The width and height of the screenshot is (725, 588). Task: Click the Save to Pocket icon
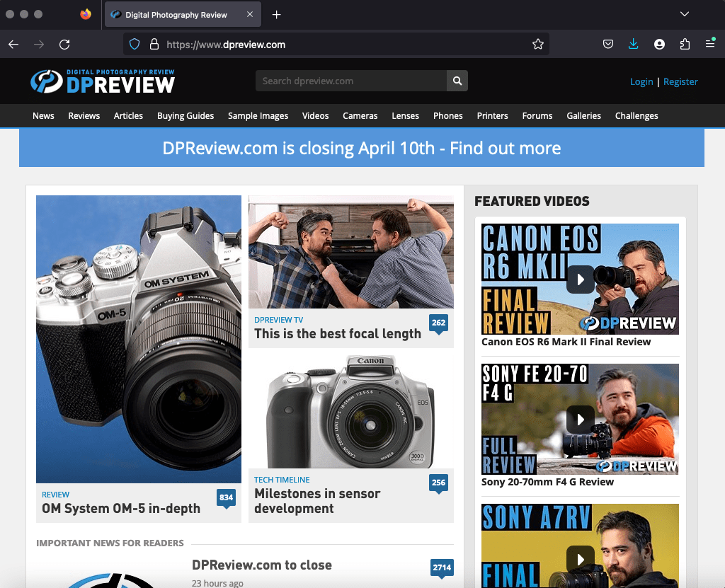pyautogui.click(x=608, y=44)
